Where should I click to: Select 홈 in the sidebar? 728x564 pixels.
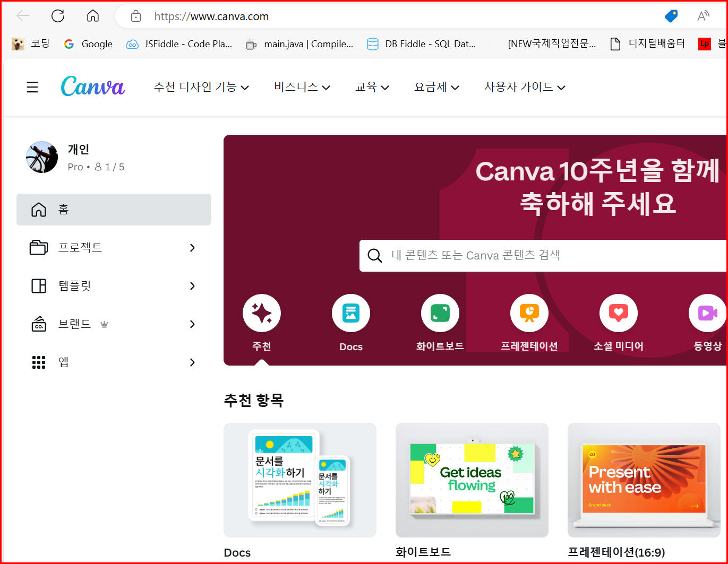click(114, 210)
